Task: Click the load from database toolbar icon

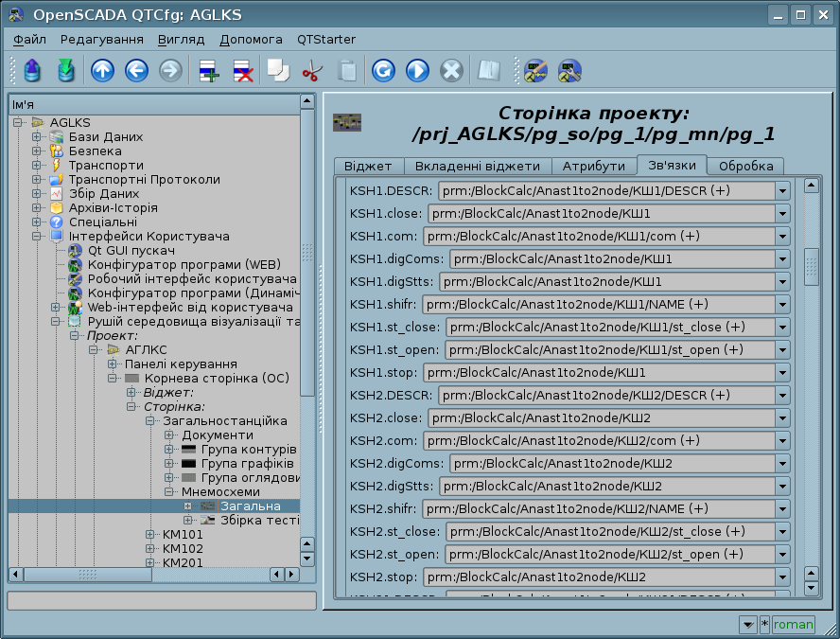Action: [32, 70]
